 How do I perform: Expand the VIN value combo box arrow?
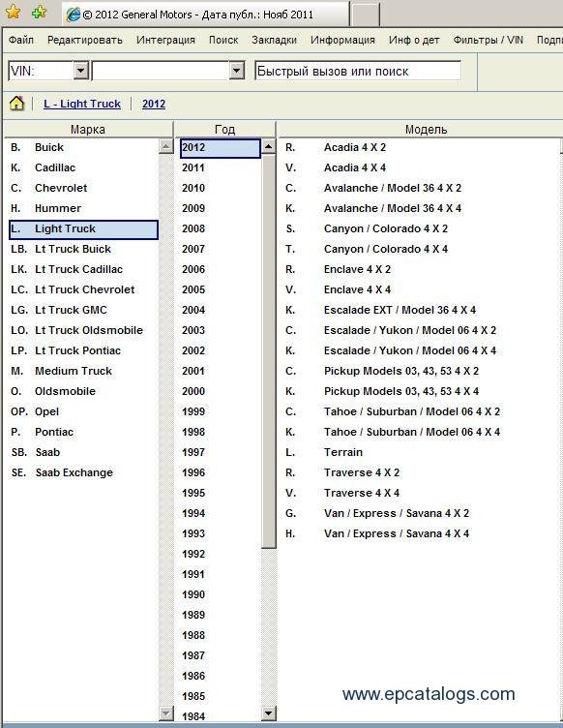(236, 71)
